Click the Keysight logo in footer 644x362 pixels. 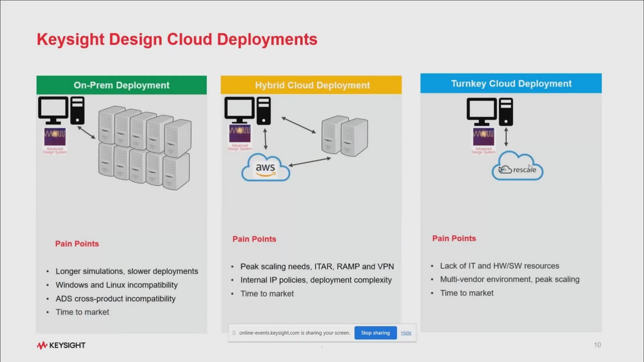coord(61,345)
